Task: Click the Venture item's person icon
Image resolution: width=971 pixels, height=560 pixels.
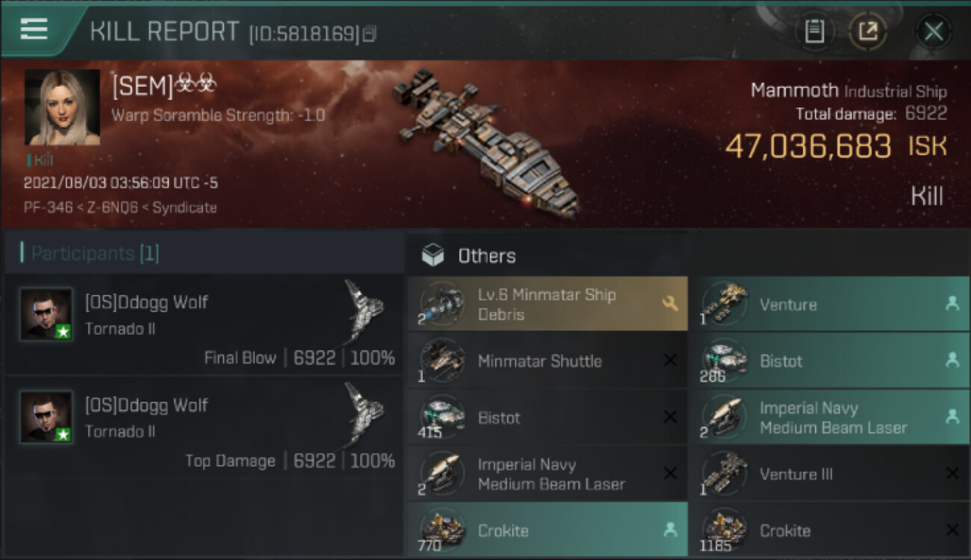Action: 952,303
